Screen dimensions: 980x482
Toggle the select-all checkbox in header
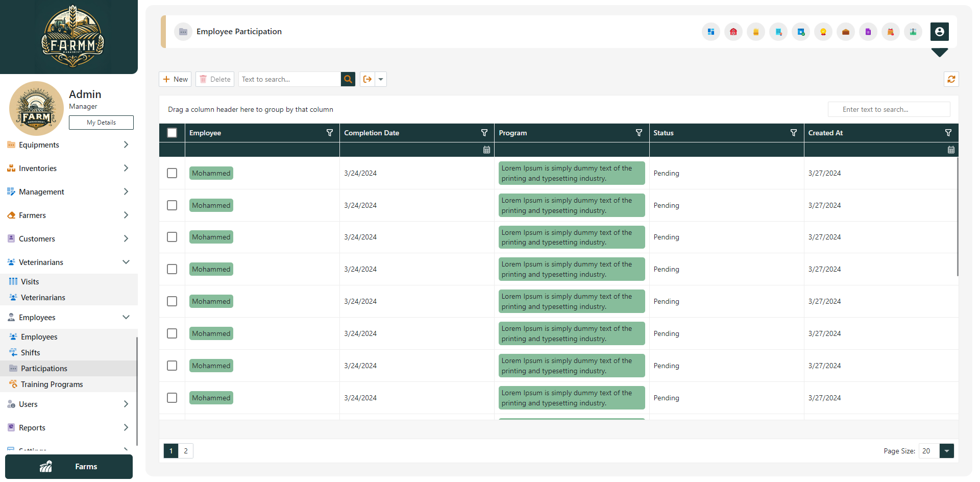coord(172,132)
